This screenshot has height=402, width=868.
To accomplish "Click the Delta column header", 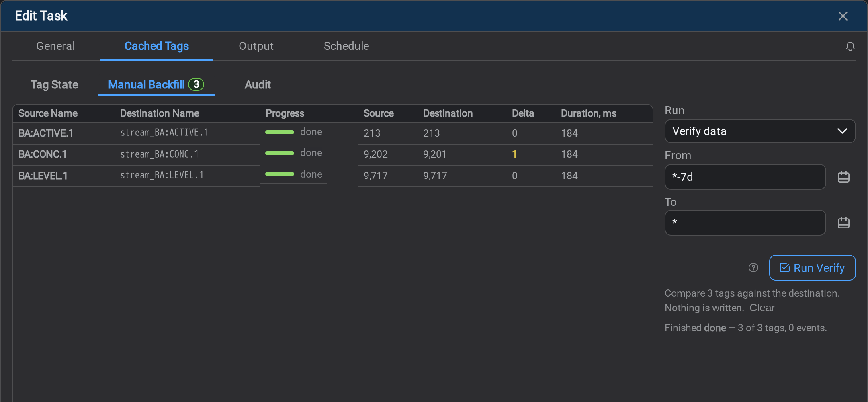I will 523,113.
